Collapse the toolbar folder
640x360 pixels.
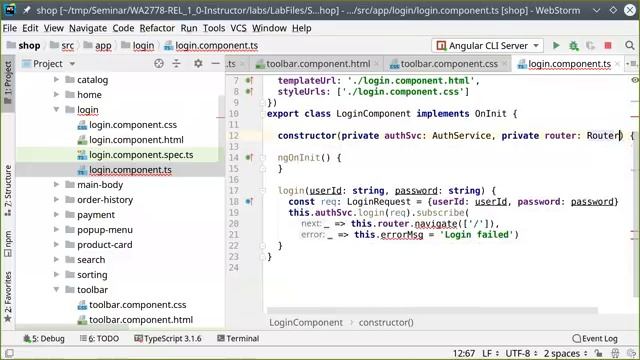(56, 289)
